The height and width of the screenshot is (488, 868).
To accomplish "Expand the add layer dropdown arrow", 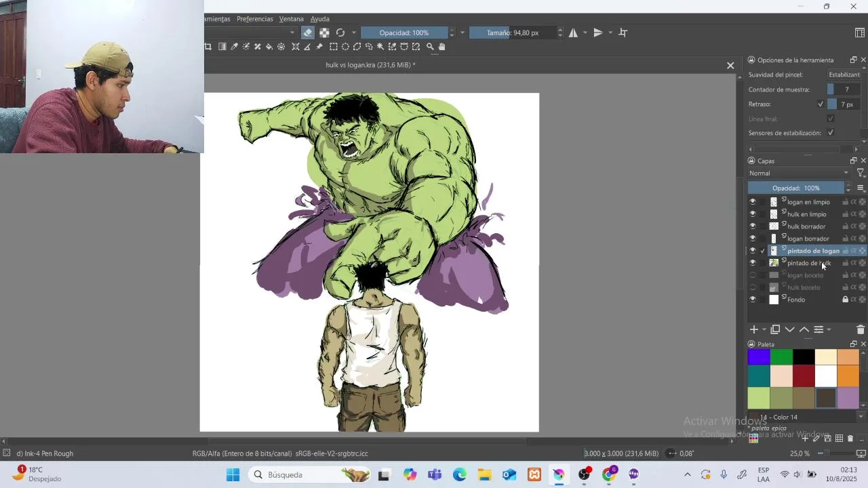I will click(x=764, y=330).
